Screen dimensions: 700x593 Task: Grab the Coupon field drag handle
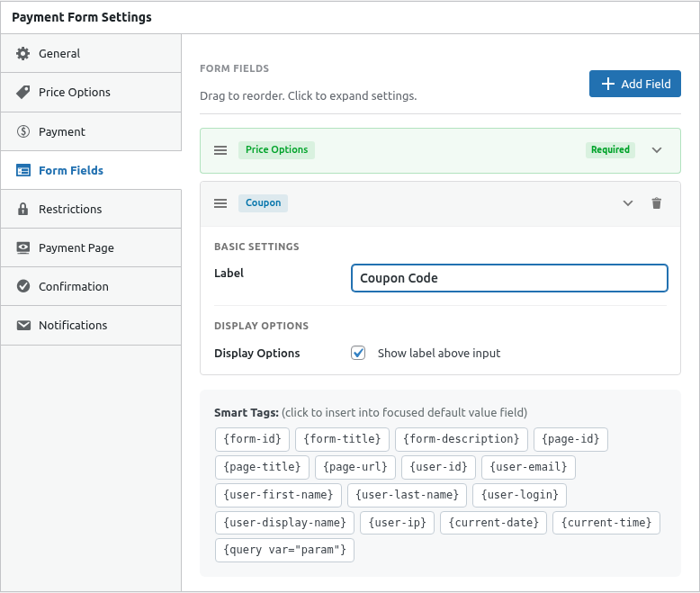tap(220, 203)
